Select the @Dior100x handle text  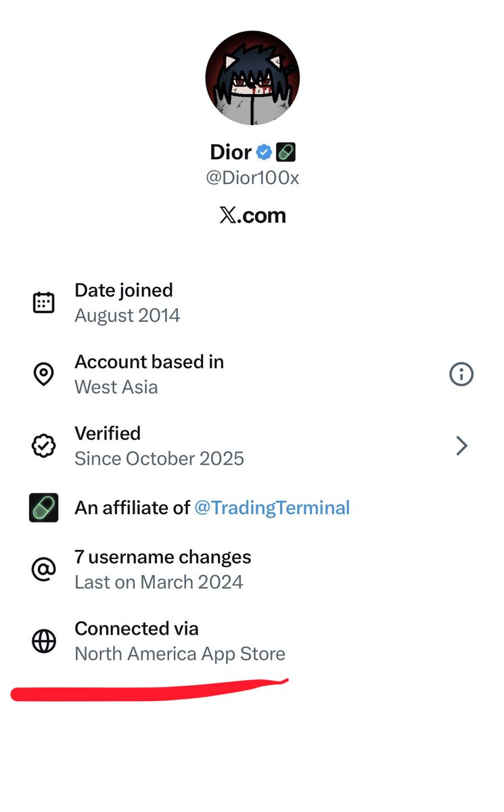coord(252,177)
